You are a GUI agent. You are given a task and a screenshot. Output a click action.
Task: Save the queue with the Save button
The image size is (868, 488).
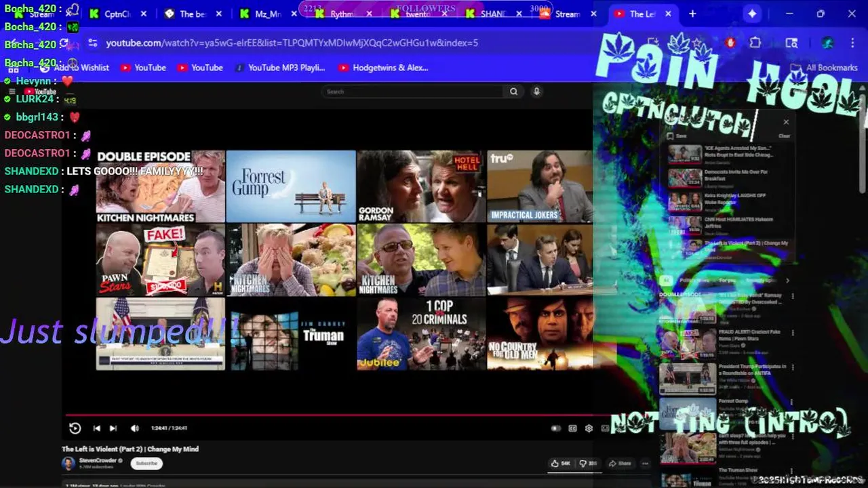click(x=677, y=136)
